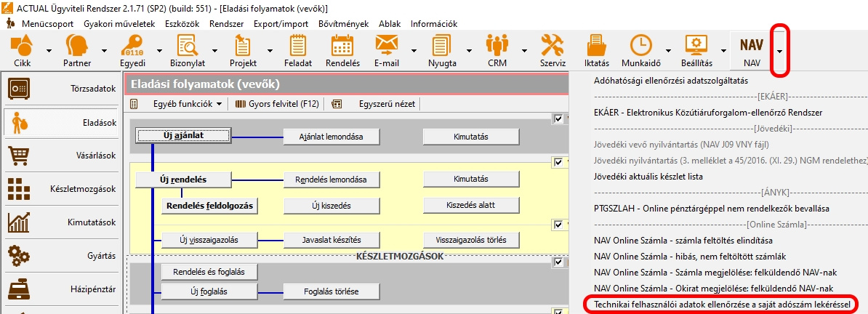This screenshot has height=314, width=868.
Task: Select Gyártás gears in the sidebar
Action: (x=60, y=255)
